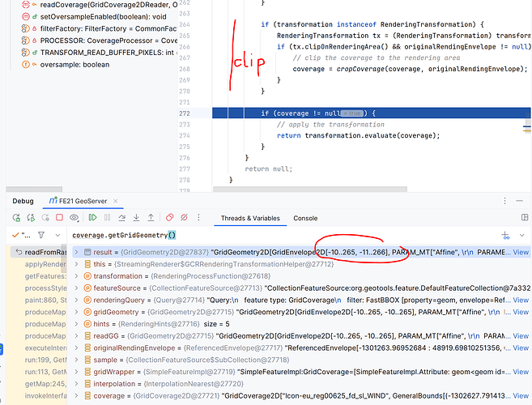This screenshot has width=532, height=405.
Task: Click the eye view-options icon in debug toolbar
Action: (x=74, y=217)
